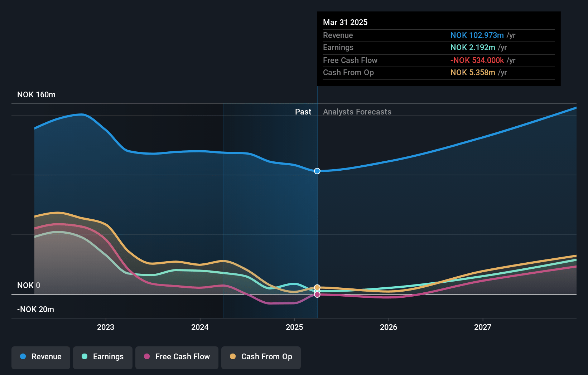This screenshot has width=588, height=375.
Task: Click the NOK 5.358m cash from op value
Action: 473,73
